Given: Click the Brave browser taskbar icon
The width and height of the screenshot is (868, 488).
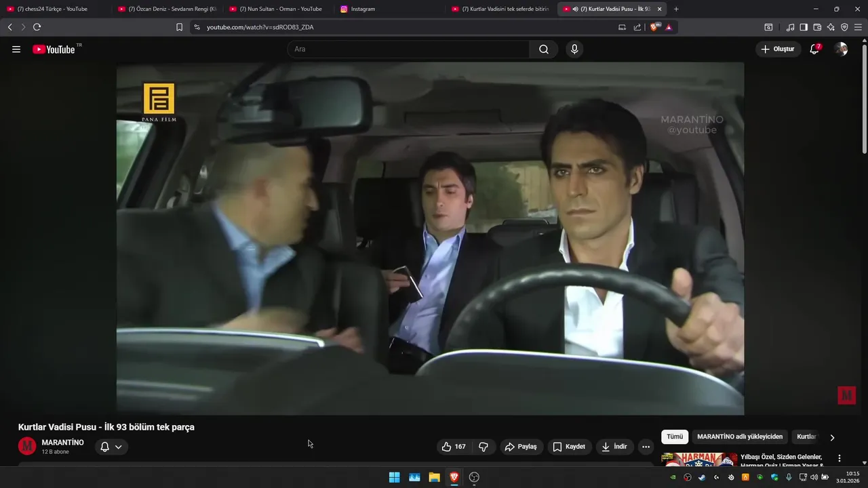Looking at the screenshot, I should pyautogui.click(x=454, y=477).
